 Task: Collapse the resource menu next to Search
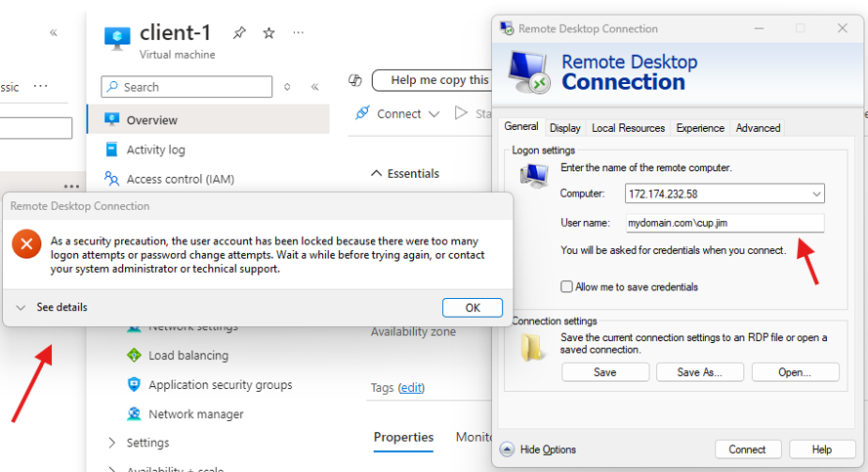pyautogui.click(x=315, y=86)
